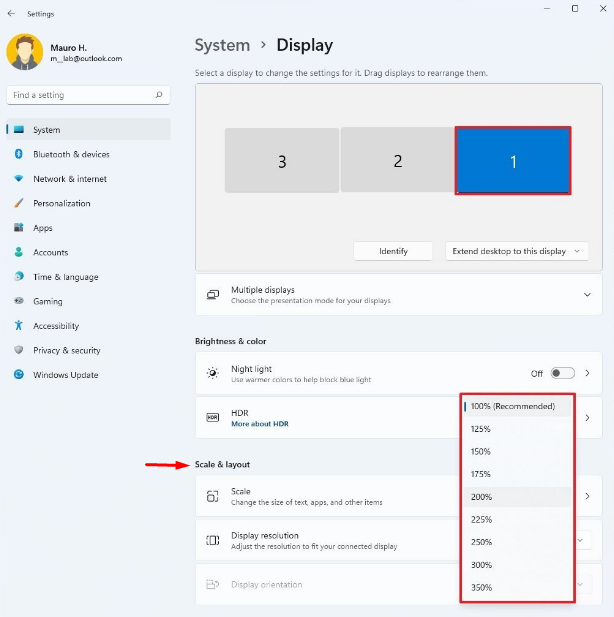Open Night light settings chevron
Screen dimensions: 614x617
click(x=587, y=373)
